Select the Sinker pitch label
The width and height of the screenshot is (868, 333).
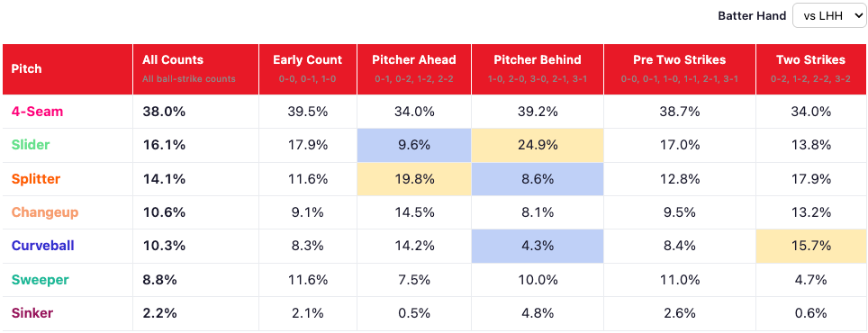(x=32, y=313)
